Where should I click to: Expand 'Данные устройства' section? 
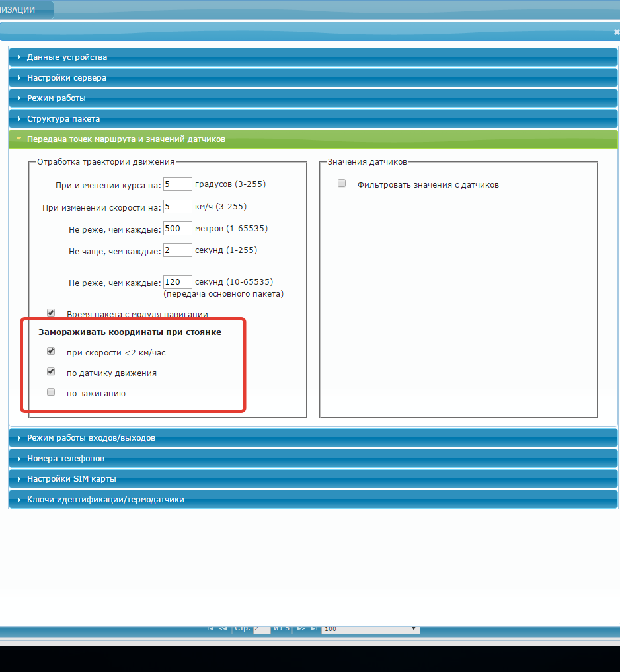67,57
